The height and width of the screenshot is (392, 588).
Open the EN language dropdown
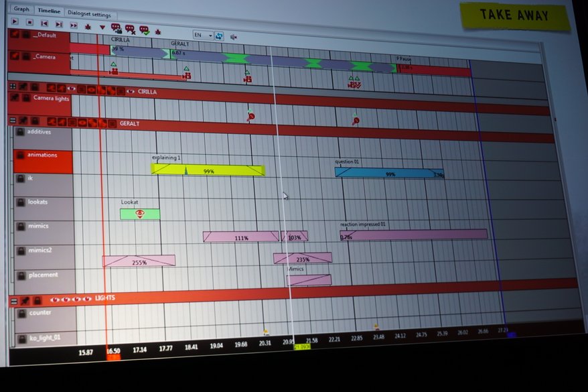(x=203, y=35)
